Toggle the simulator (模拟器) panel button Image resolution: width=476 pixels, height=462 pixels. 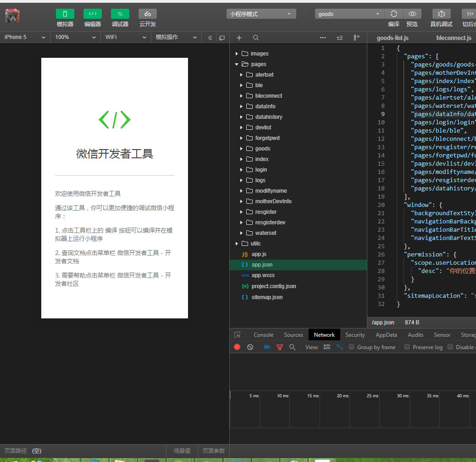click(x=65, y=14)
